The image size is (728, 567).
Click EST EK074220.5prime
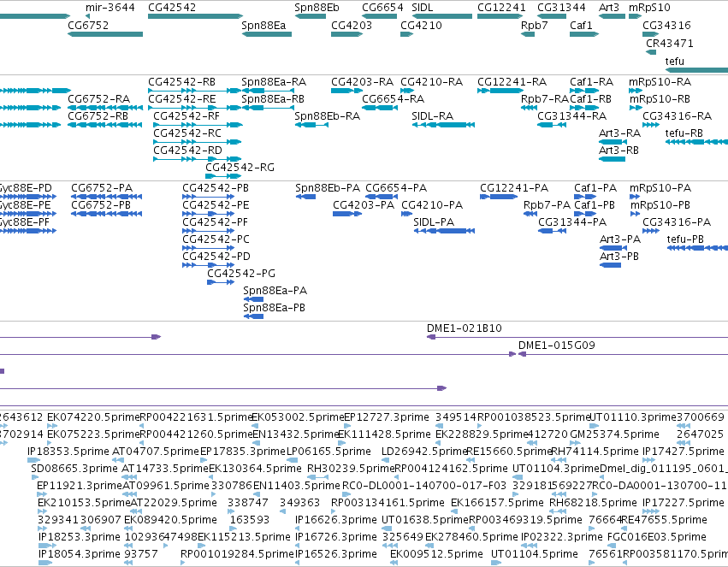pos(52,426)
